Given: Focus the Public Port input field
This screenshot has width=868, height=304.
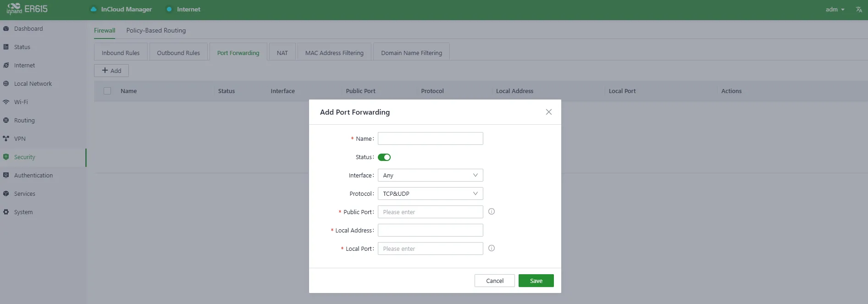Looking at the screenshot, I should [x=431, y=212].
